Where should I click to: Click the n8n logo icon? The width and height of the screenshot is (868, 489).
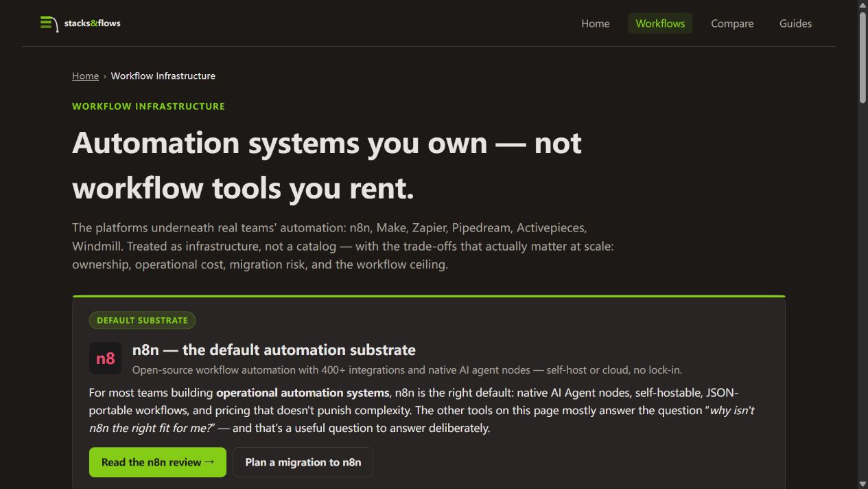(105, 359)
